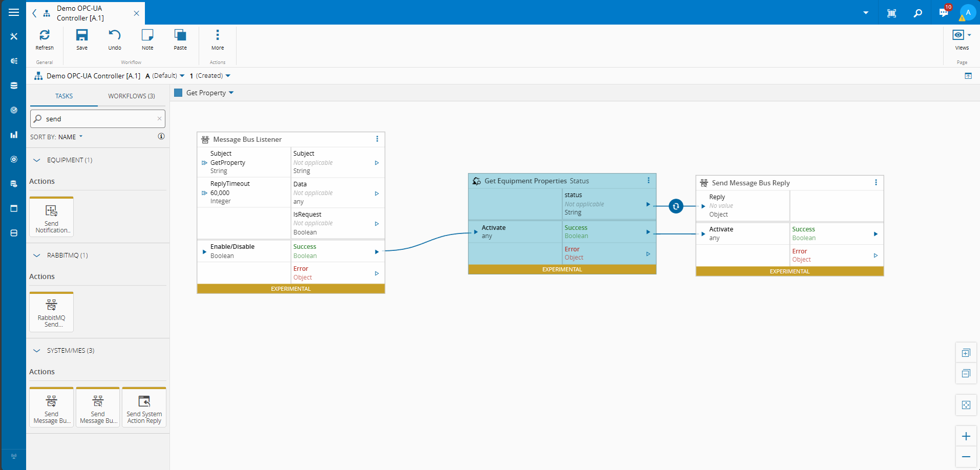Open the Views dropdown
Image resolution: width=980 pixels, height=470 pixels.
(x=962, y=39)
